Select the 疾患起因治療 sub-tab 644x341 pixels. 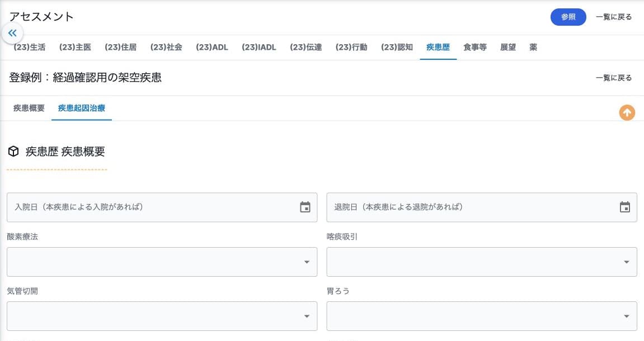point(82,108)
